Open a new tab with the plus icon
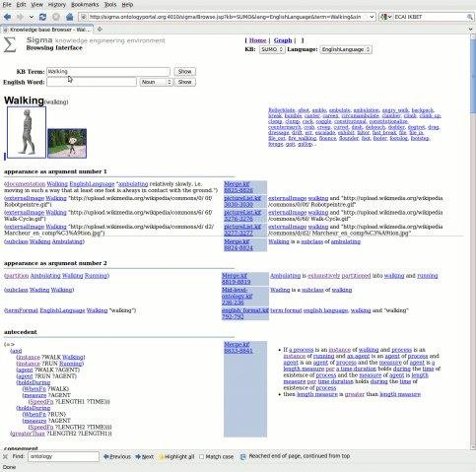This screenshot has width=476, height=472. point(100,30)
